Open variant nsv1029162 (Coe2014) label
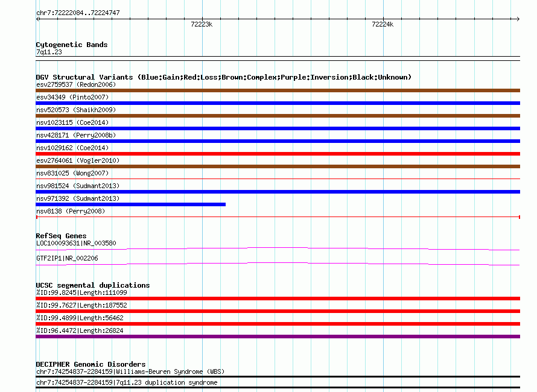537x392 pixels. [72, 148]
